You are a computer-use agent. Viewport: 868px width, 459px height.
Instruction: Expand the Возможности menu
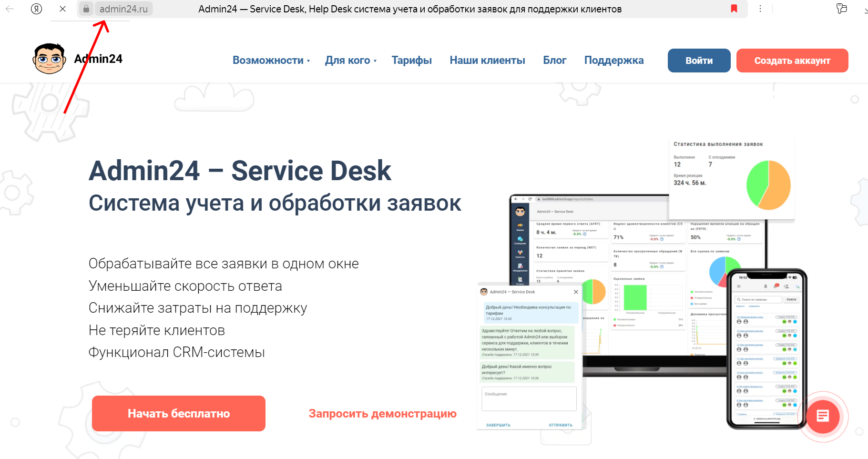click(271, 60)
